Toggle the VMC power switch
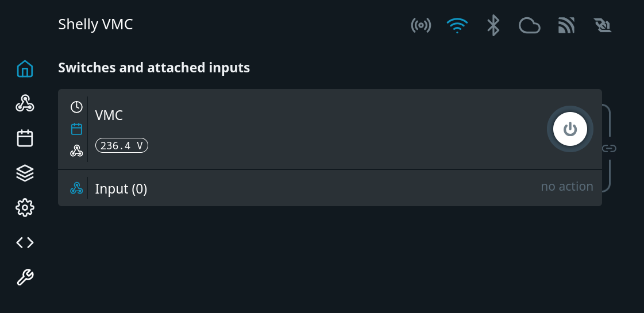This screenshot has height=313, width=644. coord(570,129)
